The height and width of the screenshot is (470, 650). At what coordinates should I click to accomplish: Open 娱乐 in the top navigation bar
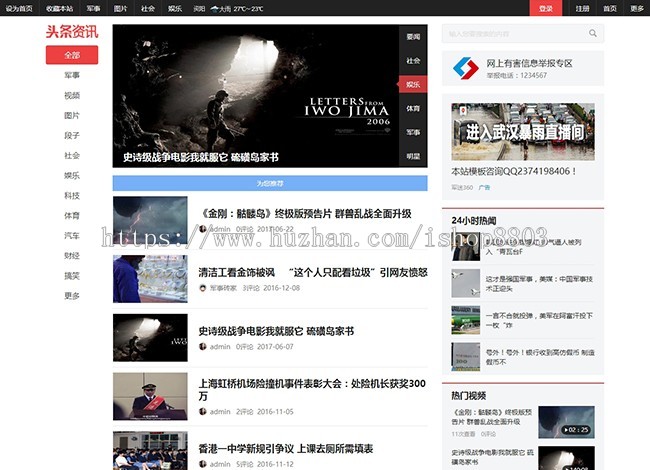[175, 8]
